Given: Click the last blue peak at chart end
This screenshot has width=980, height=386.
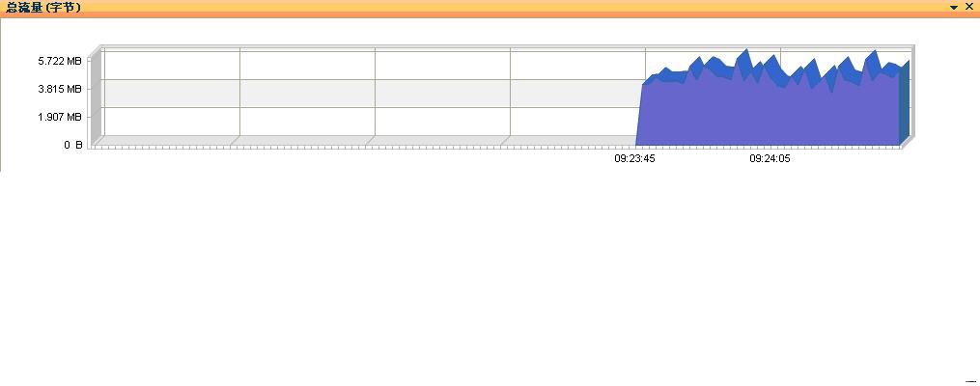Looking at the screenshot, I should (906, 64).
